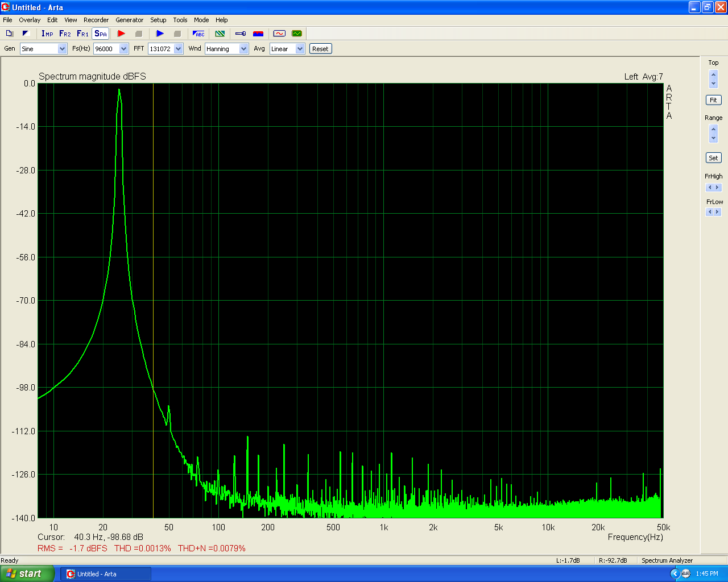The width and height of the screenshot is (728, 582).
Task: Open the Edit menu
Action: (52, 20)
